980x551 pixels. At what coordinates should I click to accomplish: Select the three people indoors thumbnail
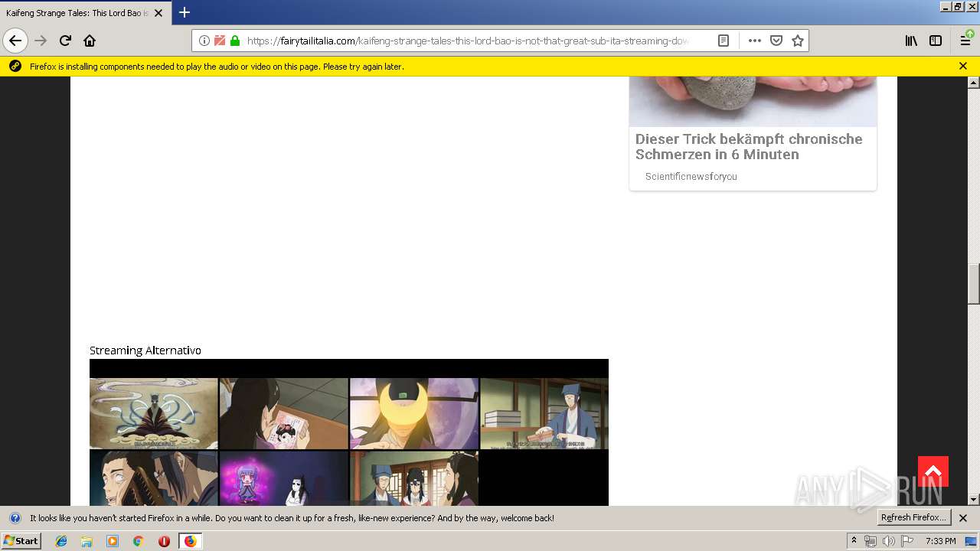point(414,478)
